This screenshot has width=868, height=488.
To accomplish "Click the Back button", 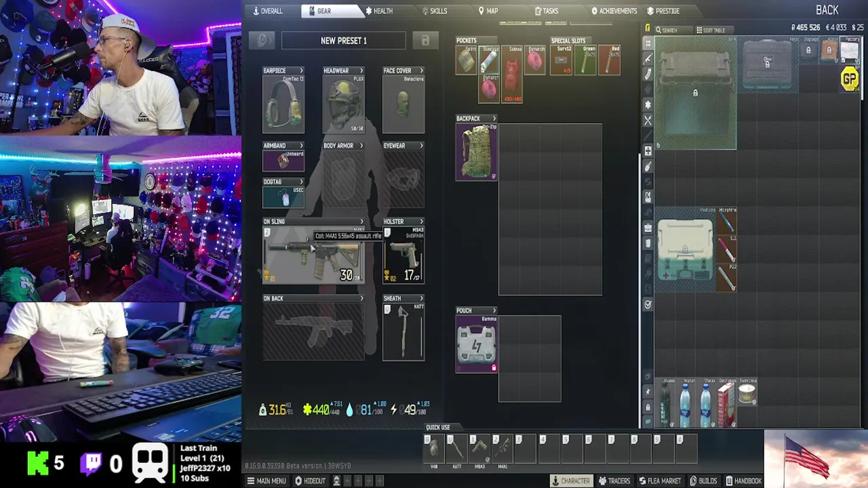I will click(x=827, y=10).
